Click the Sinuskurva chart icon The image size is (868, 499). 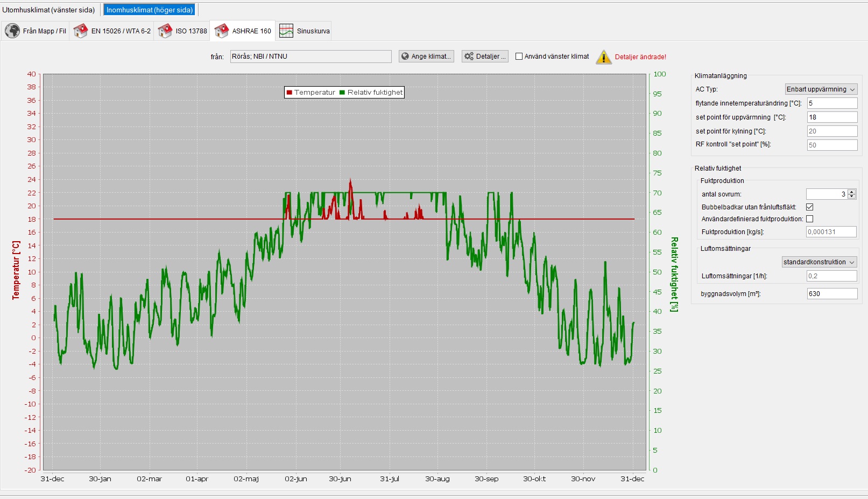click(286, 31)
